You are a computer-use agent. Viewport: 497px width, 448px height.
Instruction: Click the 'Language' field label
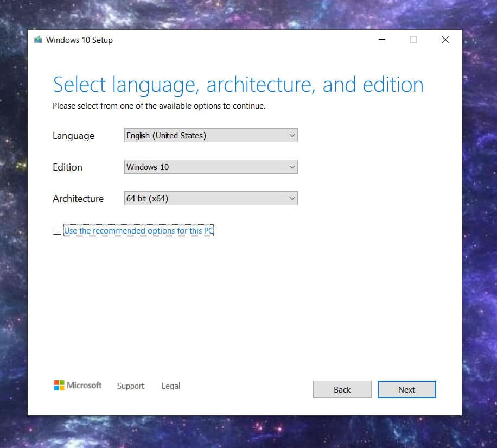coord(73,136)
